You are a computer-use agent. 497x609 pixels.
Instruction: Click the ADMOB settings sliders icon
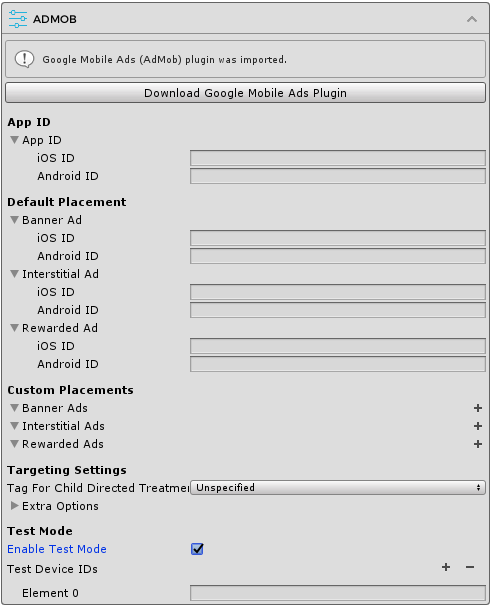(18, 19)
